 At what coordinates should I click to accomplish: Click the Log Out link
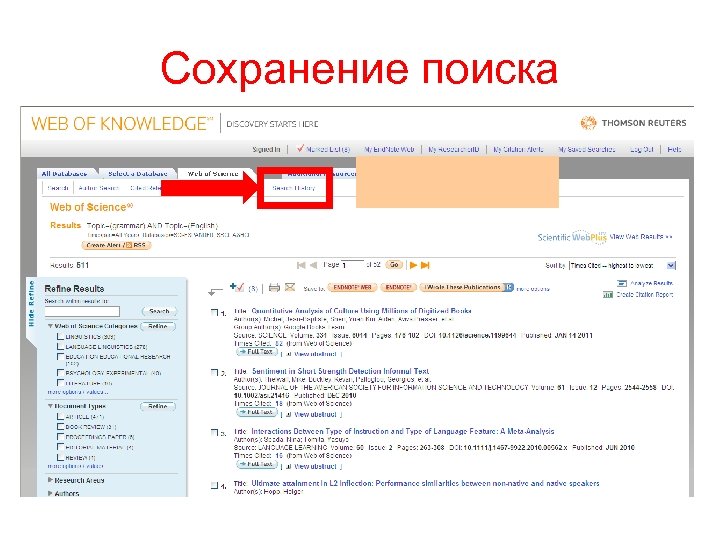tap(641, 149)
